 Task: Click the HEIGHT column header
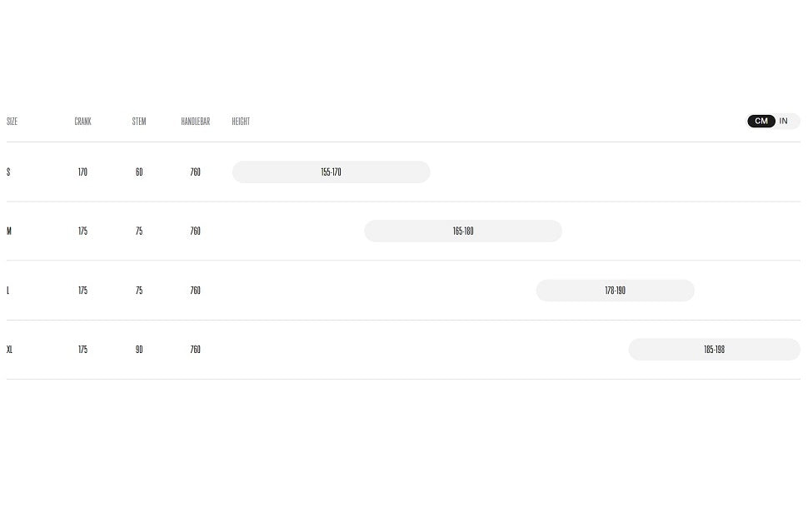[x=241, y=122]
